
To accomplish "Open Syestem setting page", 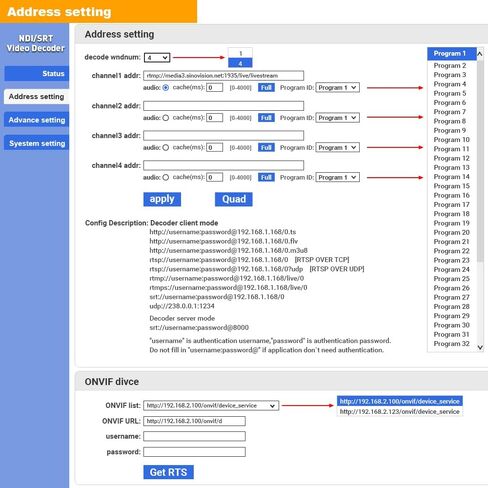I will click(x=37, y=143).
